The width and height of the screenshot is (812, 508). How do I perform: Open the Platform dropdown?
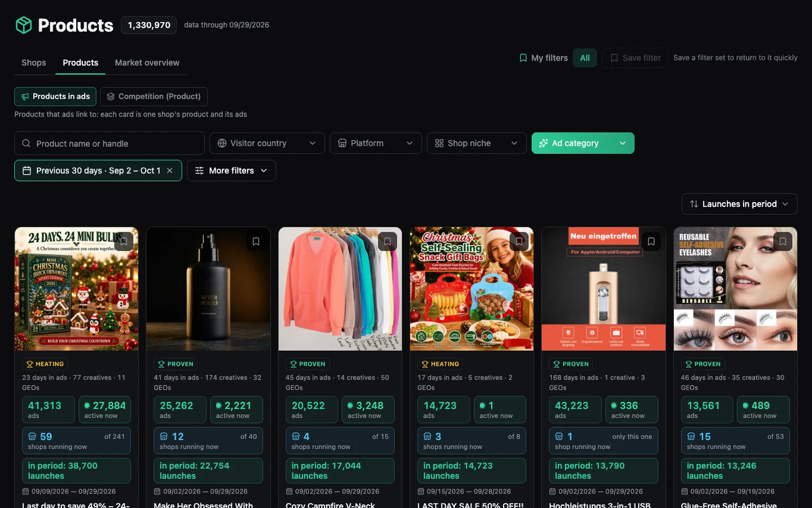click(376, 143)
